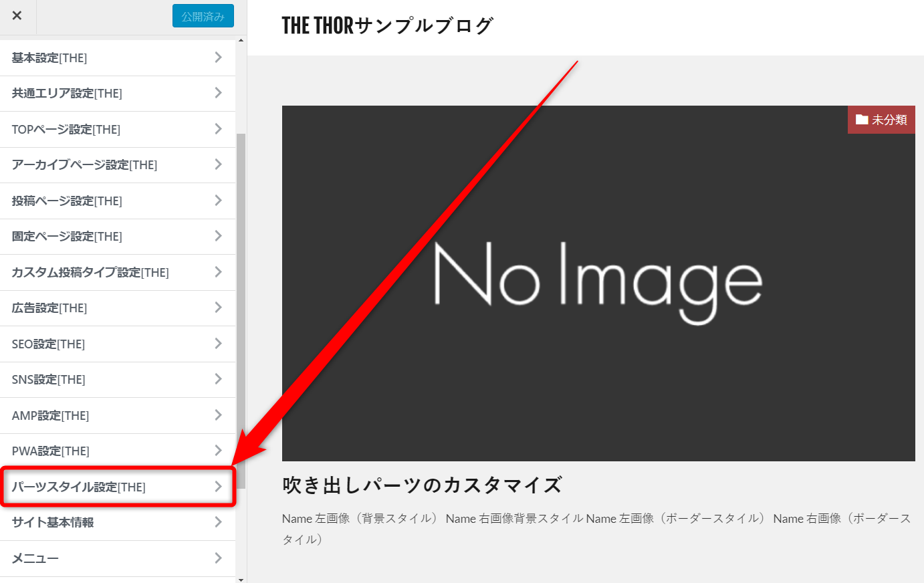Viewport: 924px width, 583px height.
Task: Expand chevron beside SNS設定[THE]
Action: [x=218, y=379]
